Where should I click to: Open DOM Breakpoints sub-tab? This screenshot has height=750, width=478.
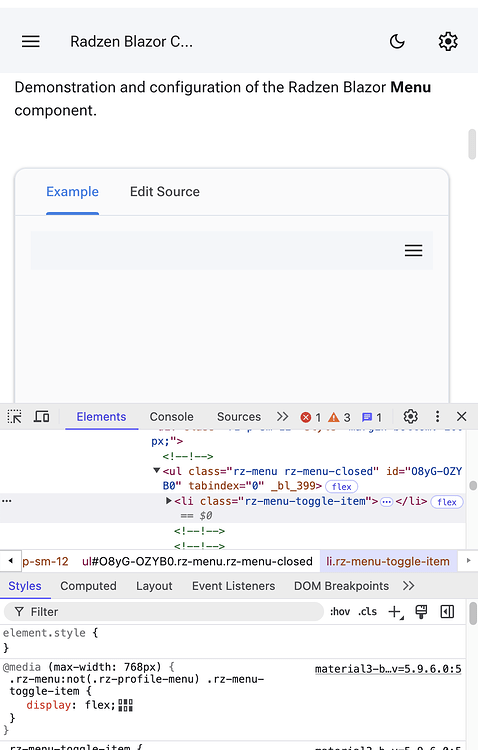tap(342, 586)
